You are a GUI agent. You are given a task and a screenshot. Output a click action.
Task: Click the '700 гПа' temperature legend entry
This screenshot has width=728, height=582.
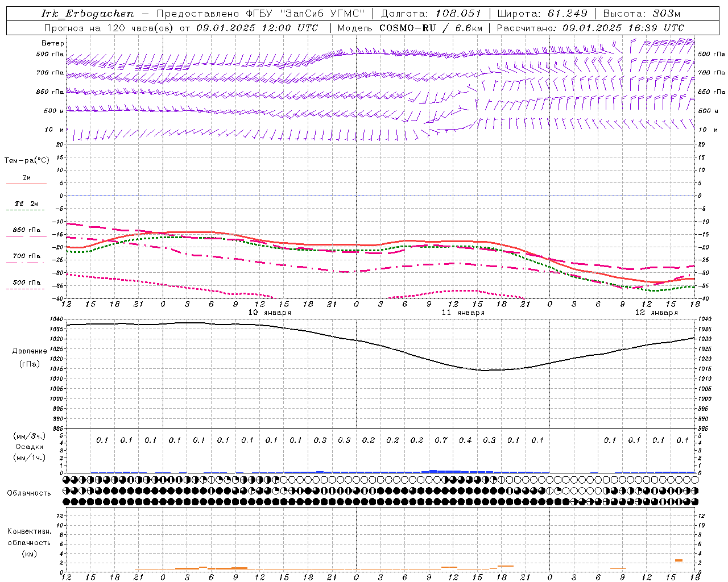click(27, 256)
